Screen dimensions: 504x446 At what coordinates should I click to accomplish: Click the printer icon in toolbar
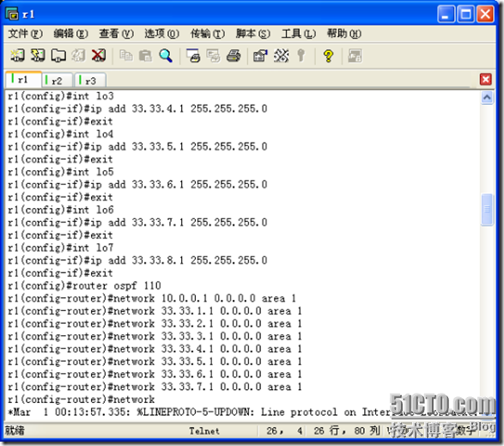[x=234, y=56]
